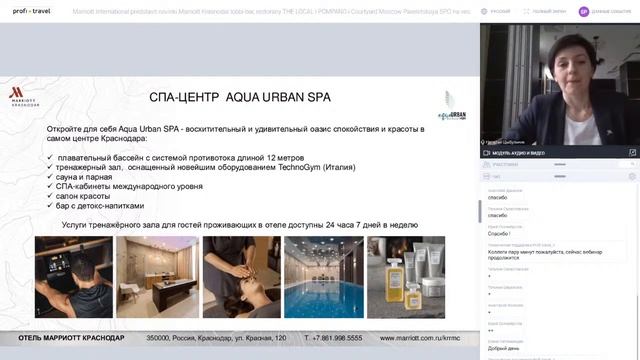The width and height of the screenshot is (640, 360).
Task: Open chat settings gear icon
Action: click(x=632, y=177)
